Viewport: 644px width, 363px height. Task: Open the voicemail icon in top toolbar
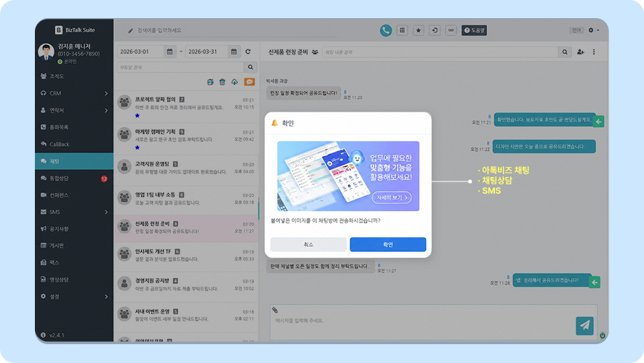[x=451, y=30]
